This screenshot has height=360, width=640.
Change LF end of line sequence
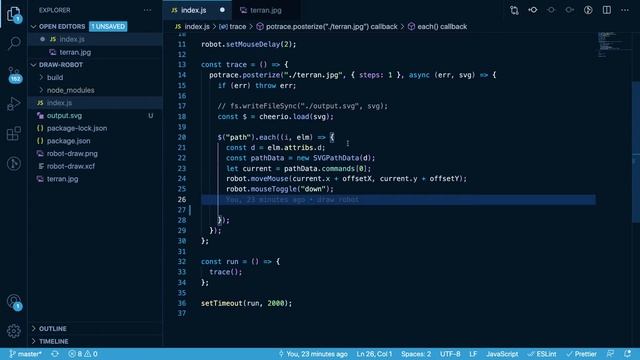(473, 354)
